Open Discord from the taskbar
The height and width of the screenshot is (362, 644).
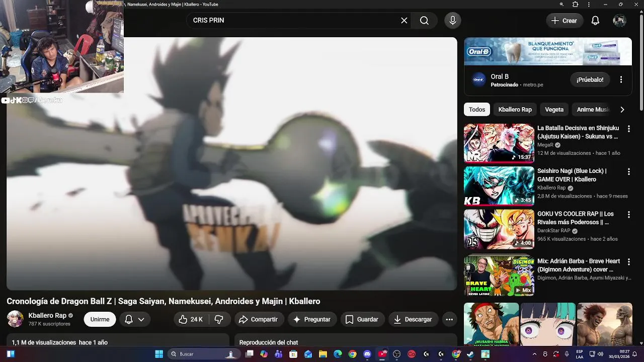(x=367, y=354)
